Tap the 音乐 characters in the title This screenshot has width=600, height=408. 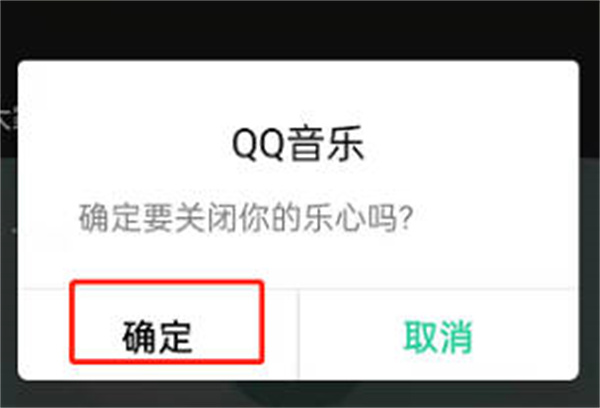(326, 144)
